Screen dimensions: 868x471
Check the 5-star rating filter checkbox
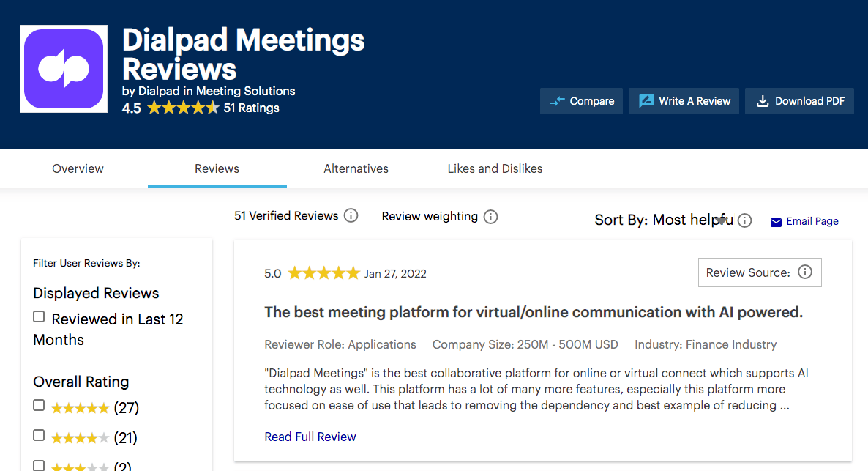point(39,404)
